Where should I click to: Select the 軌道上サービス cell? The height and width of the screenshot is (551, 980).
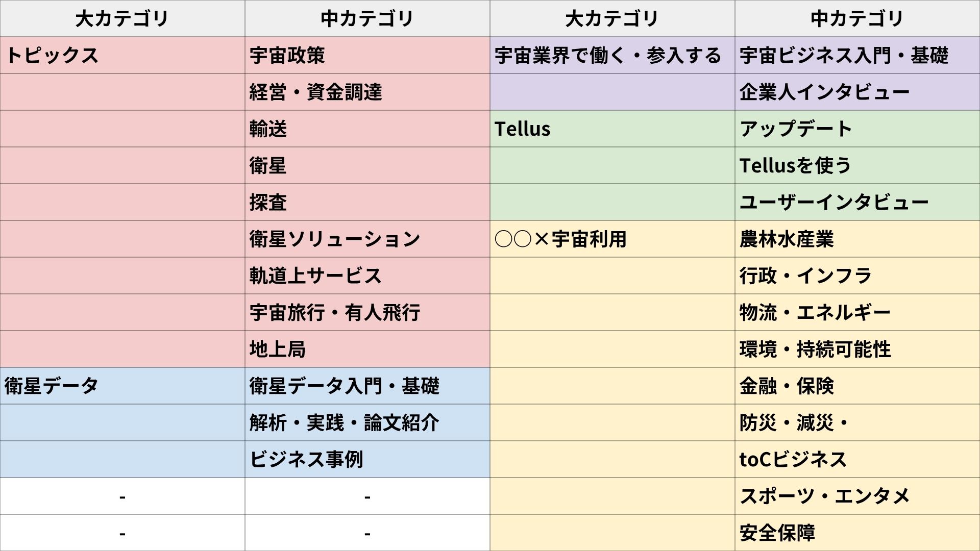click(367, 275)
